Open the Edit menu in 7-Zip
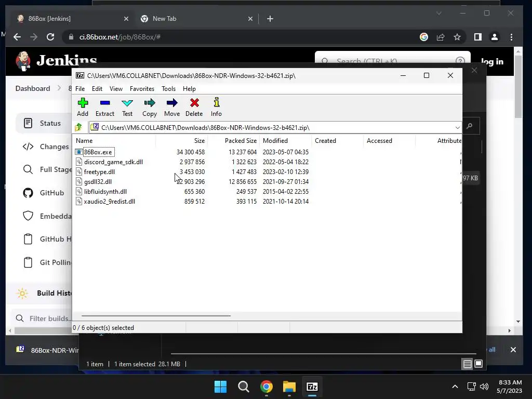The height and width of the screenshot is (399, 532). [97, 88]
